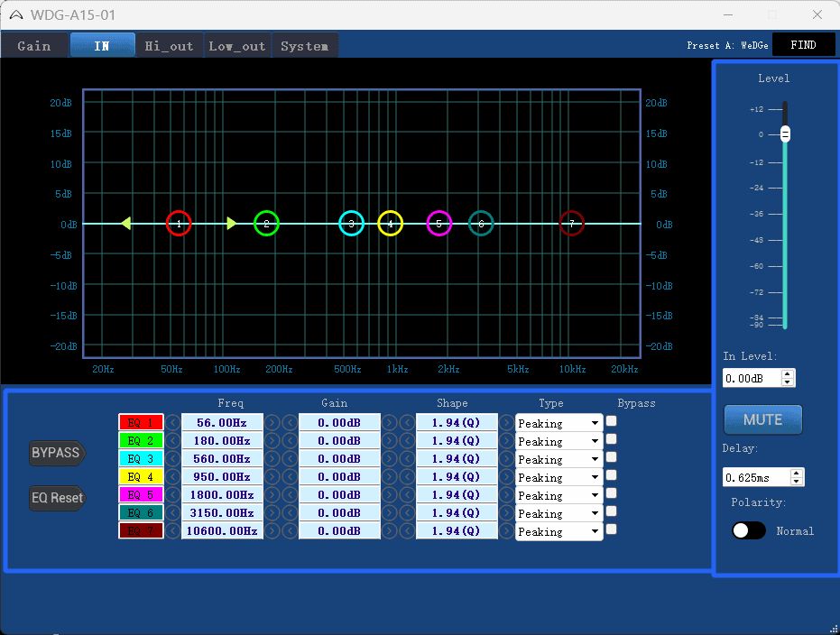Select yellow EQ node 4 on graph
The width and height of the screenshot is (840, 635).
point(390,224)
